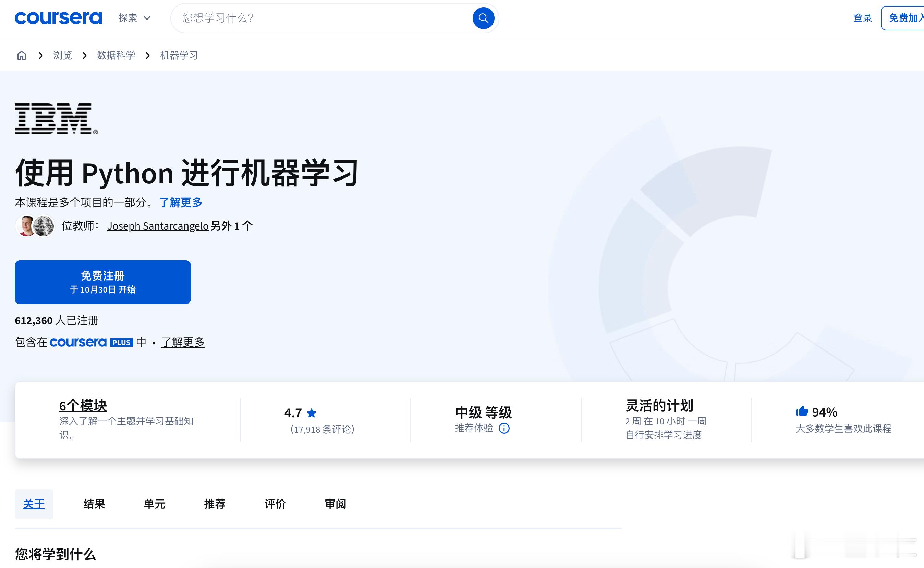The height and width of the screenshot is (568, 924).
Task: Select the 评价 tab
Action: [275, 504]
